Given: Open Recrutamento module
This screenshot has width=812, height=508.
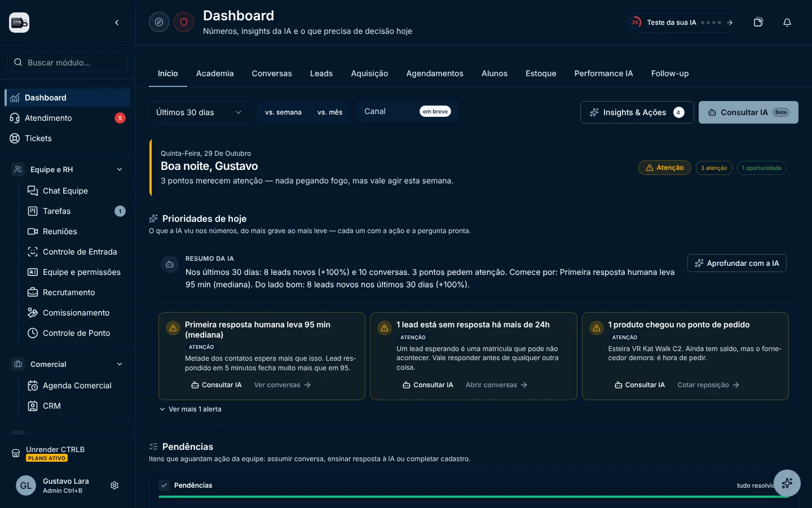Looking at the screenshot, I should click(x=76, y=292).
